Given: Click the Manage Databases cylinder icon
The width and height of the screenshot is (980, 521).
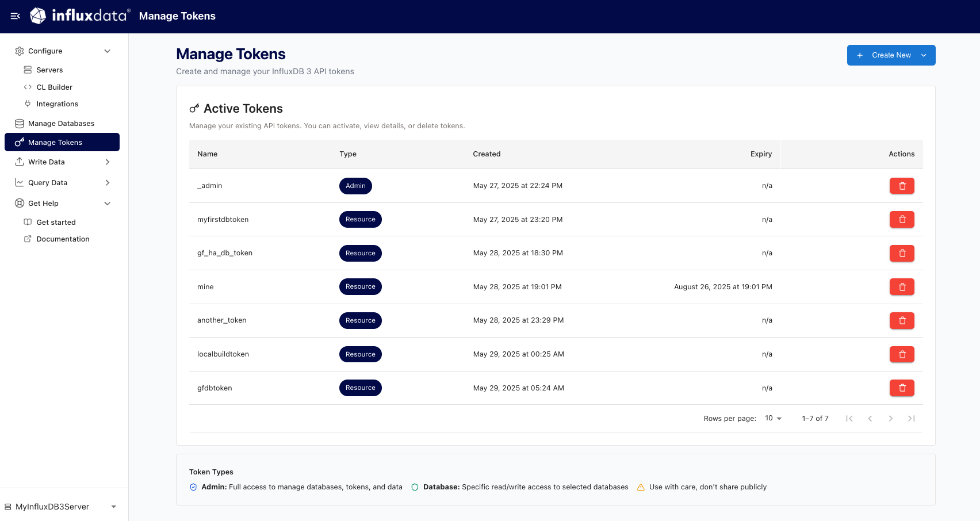Looking at the screenshot, I should tap(20, 124).
